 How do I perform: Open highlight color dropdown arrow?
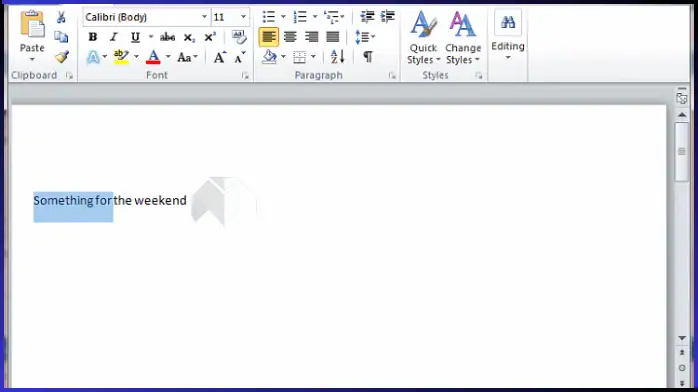(x=136, y=57)
